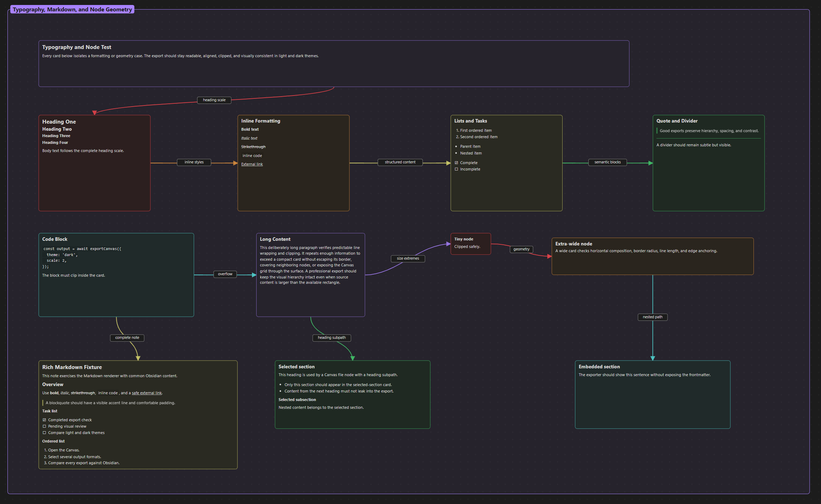Click the inline code snippet in Inline Formatting
The image size is (821, 504).
tap(252, 156)
